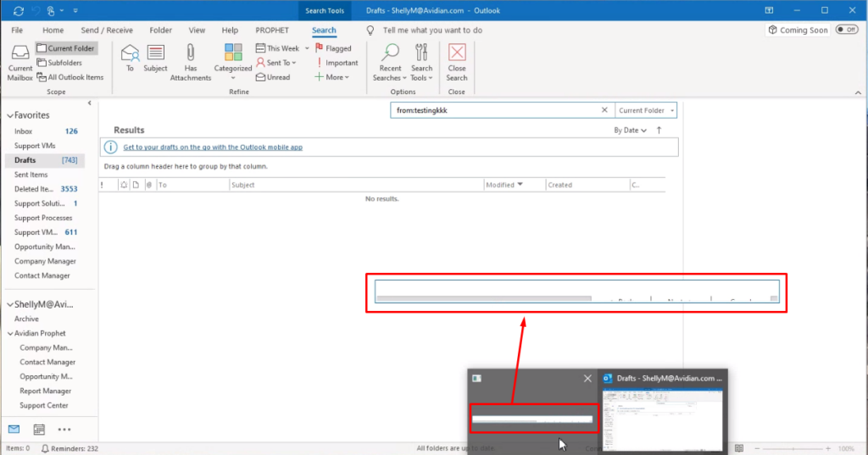
Task: Click the search box containing from:testingkkk
Action: click(x=495, y=110)
